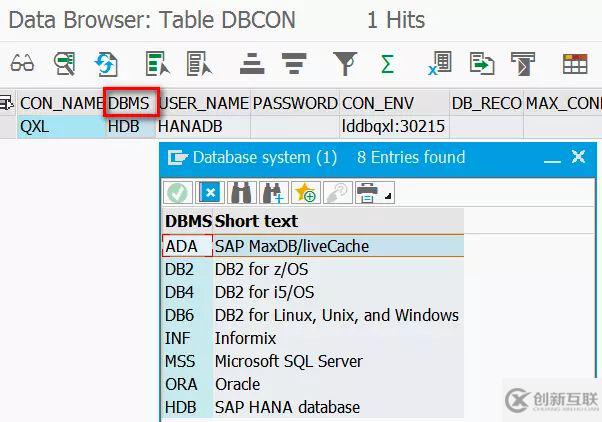Click the Refresh table icon
The width and height of the screenshot is (602, 422).
pyautogui.click(x=106, y=64)
